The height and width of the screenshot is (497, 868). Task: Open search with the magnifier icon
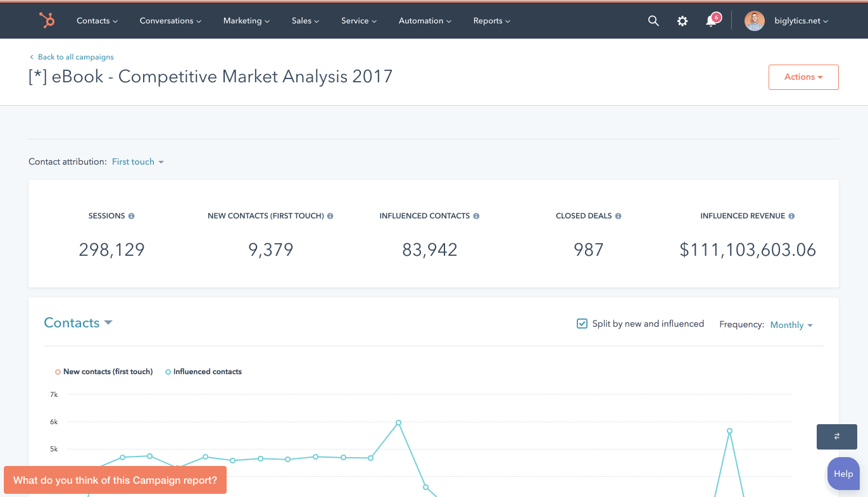coord(653,21)
